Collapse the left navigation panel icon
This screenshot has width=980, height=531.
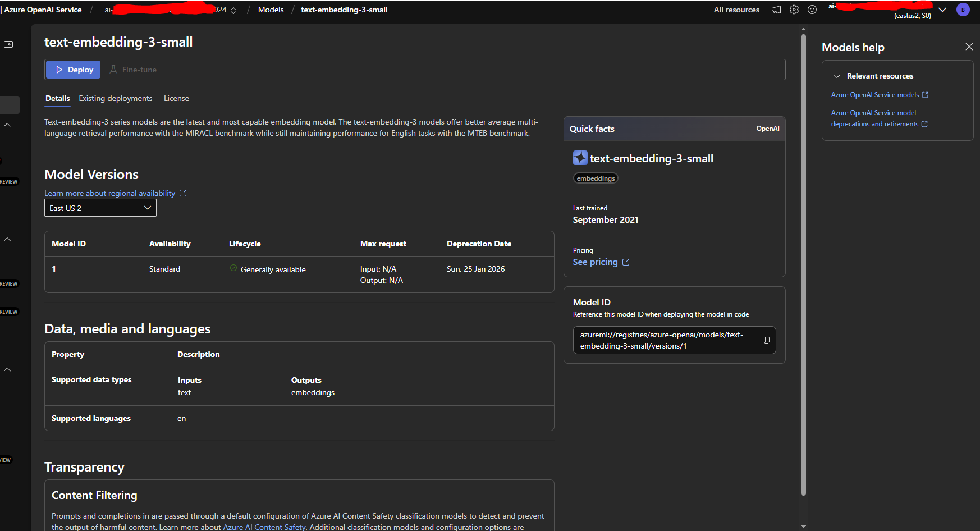9,44
